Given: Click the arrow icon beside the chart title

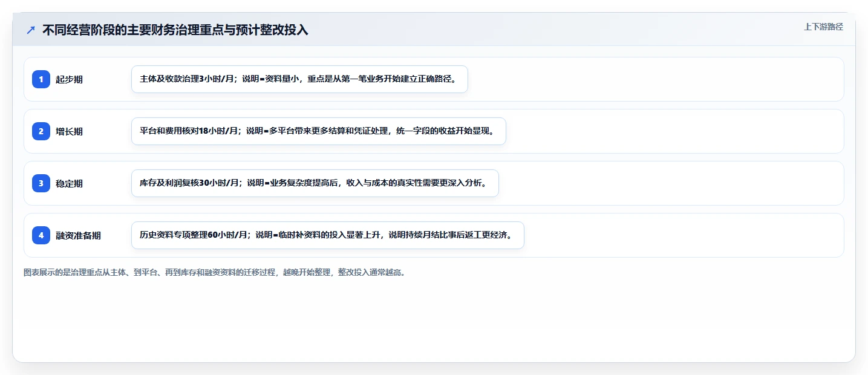Looking at the screenshot, I should click(x=31, y=30).
